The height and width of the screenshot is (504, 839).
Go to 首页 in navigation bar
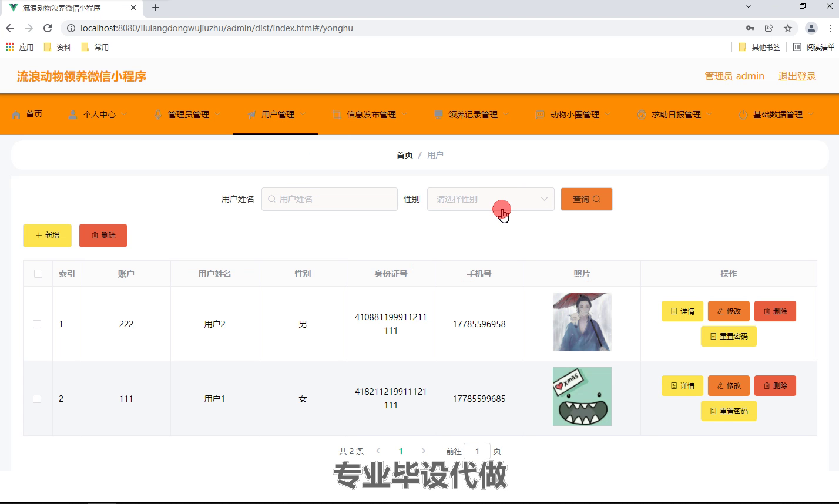(27, 114)
